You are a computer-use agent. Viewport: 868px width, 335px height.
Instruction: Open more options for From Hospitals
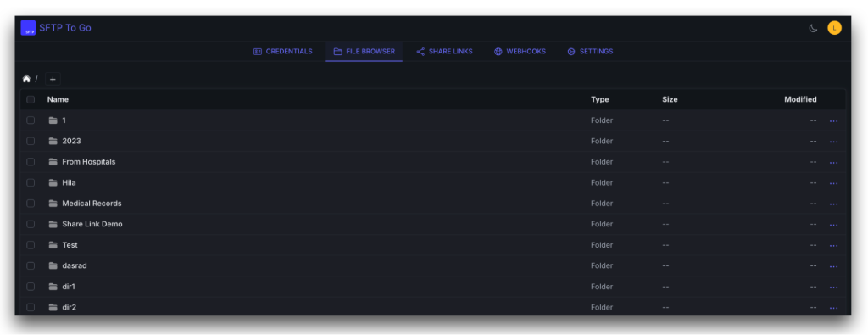(834, 162)
